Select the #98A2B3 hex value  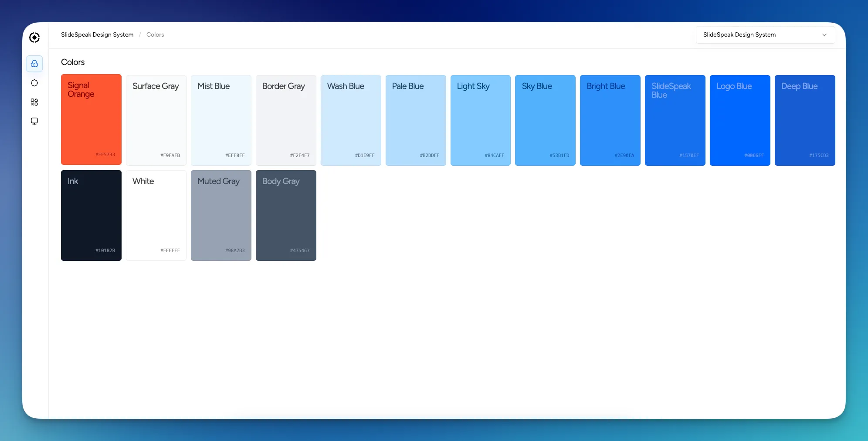[x=235, y=250]
